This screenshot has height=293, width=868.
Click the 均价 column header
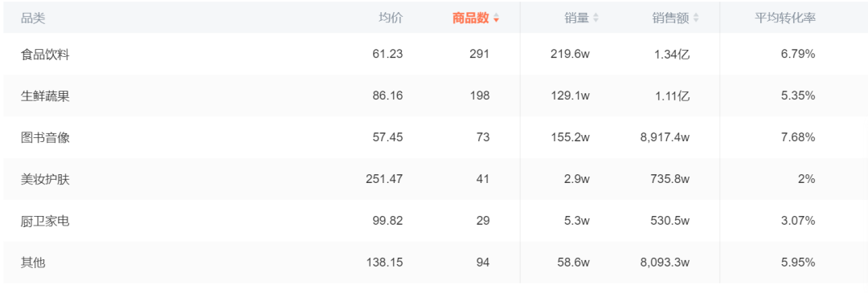click(391, 18)
